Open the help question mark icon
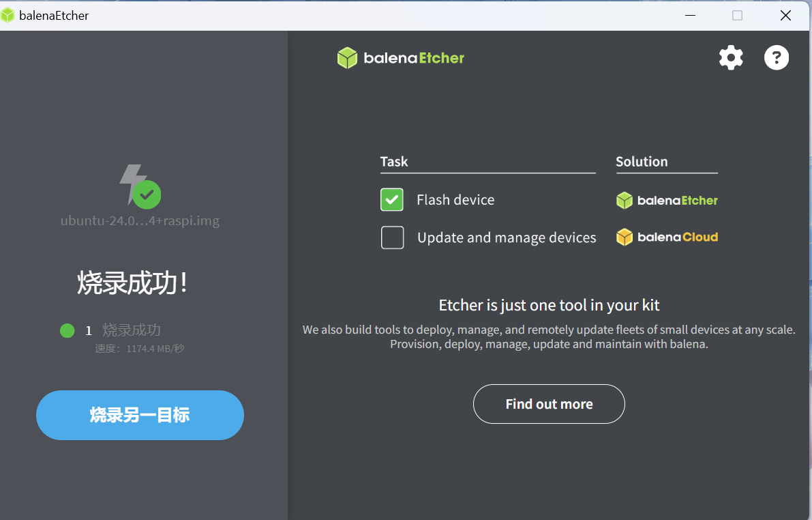812x520 pixels. pos(777,57)
